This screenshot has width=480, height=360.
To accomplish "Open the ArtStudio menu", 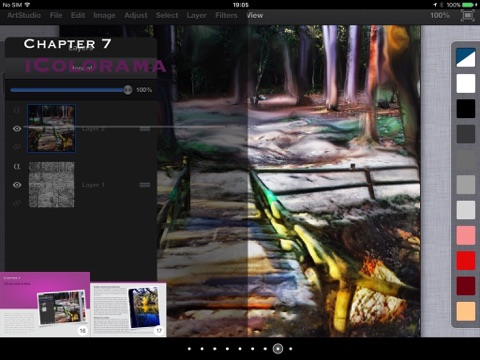I will 24,15.
